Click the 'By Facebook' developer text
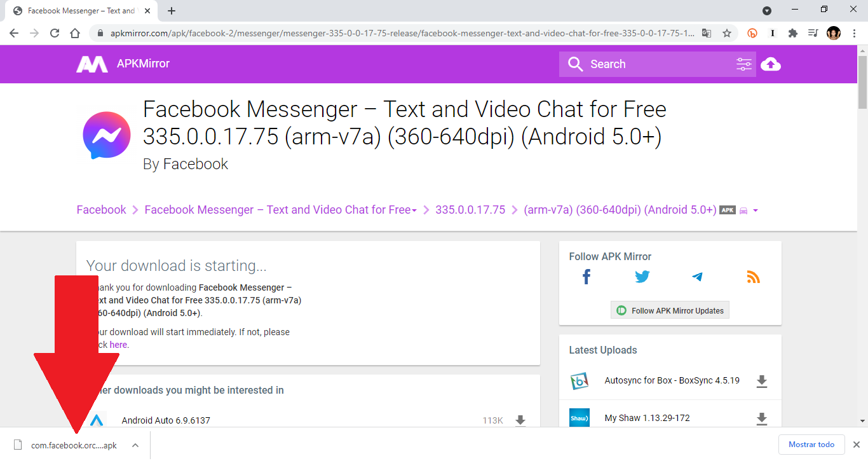Image resolution: width=868 pixels, height=463 pixels. (186, 164)
